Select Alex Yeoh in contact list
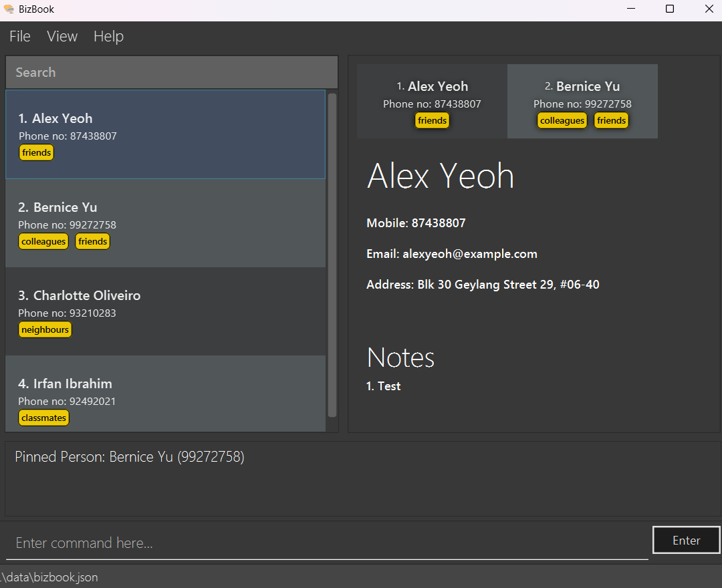Image resolution: width=722 pixels, height=588 pixels. click(x=165, y=134)
